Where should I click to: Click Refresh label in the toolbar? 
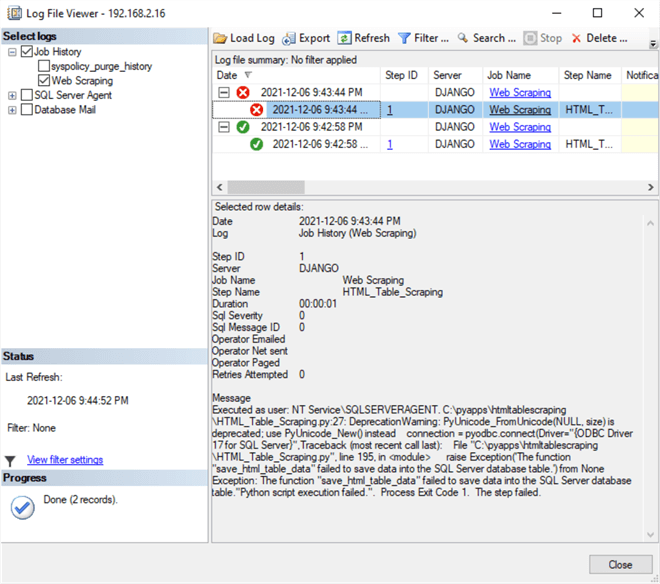[372, 38]
